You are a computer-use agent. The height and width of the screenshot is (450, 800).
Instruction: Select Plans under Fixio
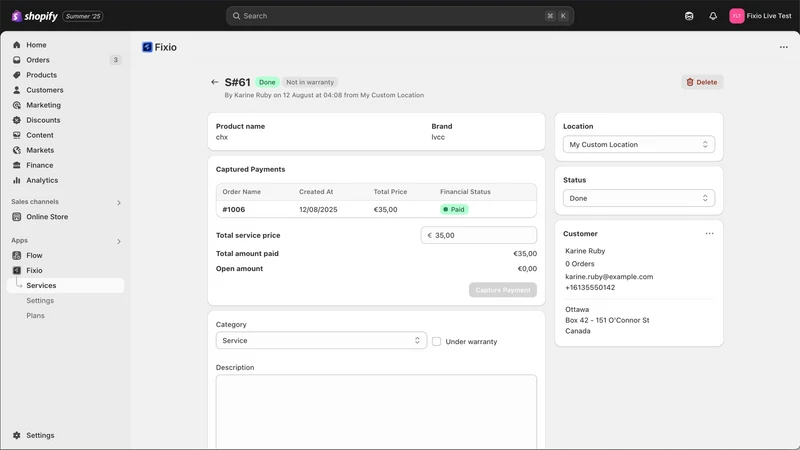pyautogui.click(x=35, y=316)
